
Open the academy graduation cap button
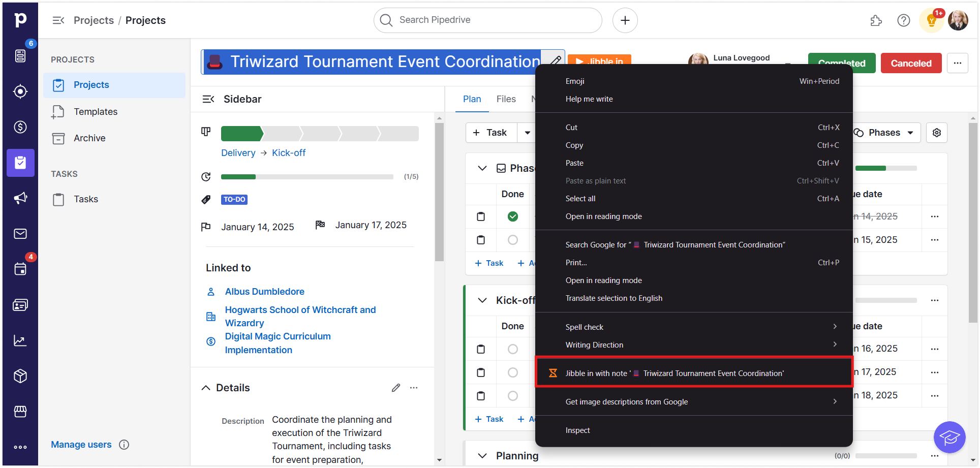pos(950,437)
